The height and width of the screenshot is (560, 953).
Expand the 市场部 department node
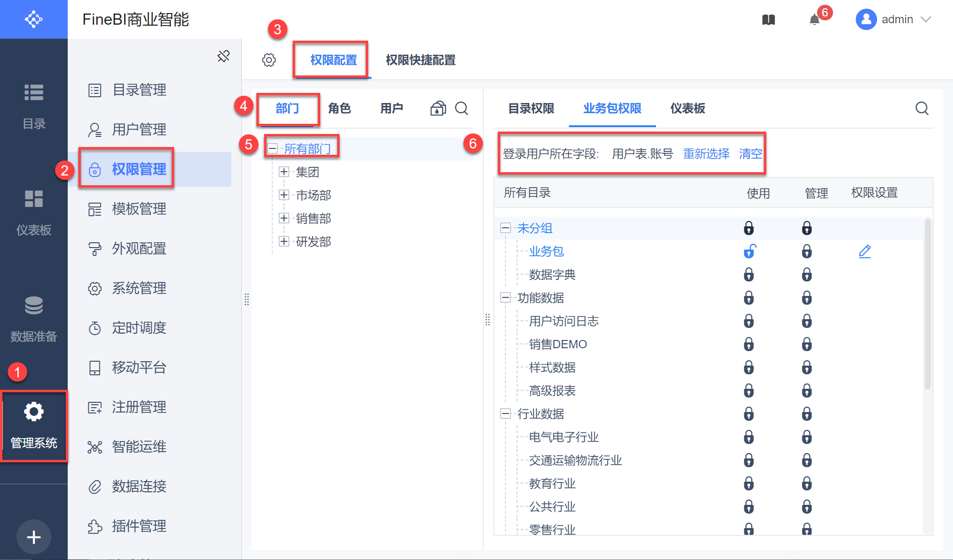click(x=284, y=195)
